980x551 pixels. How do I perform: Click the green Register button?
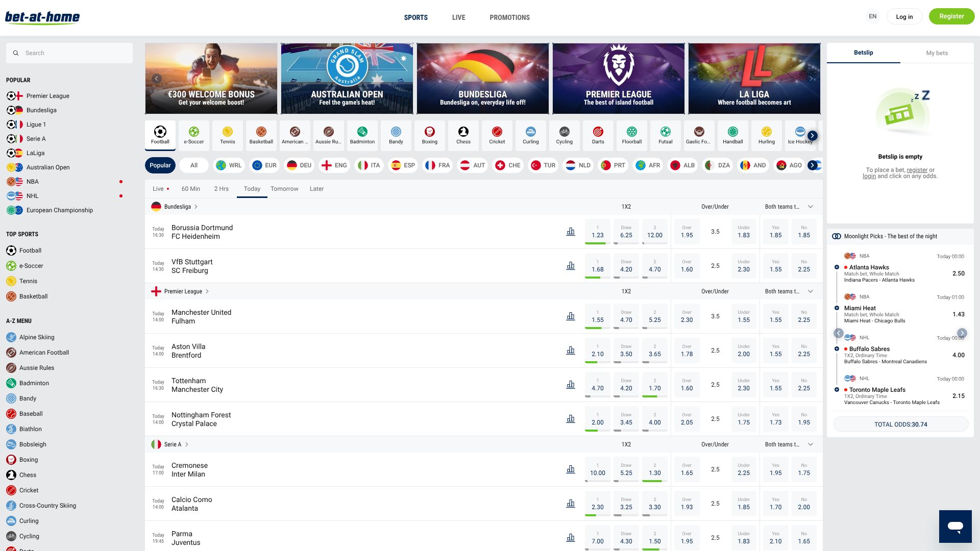(x=951, y=16)
